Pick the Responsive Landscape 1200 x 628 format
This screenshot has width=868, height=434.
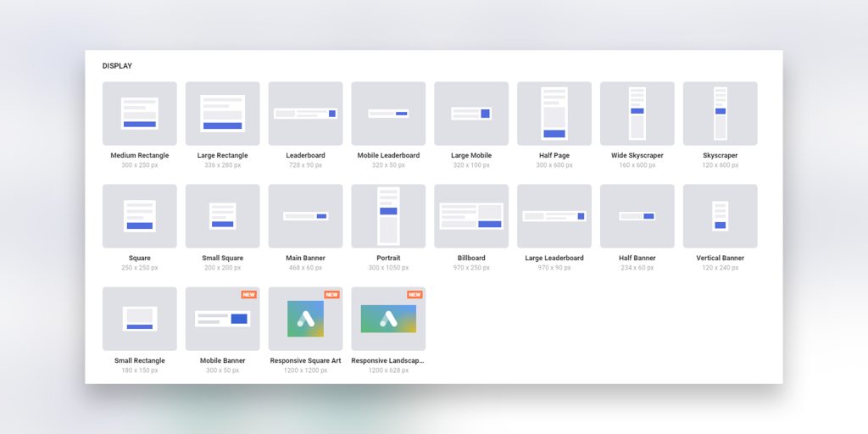[x=388, y=319]
